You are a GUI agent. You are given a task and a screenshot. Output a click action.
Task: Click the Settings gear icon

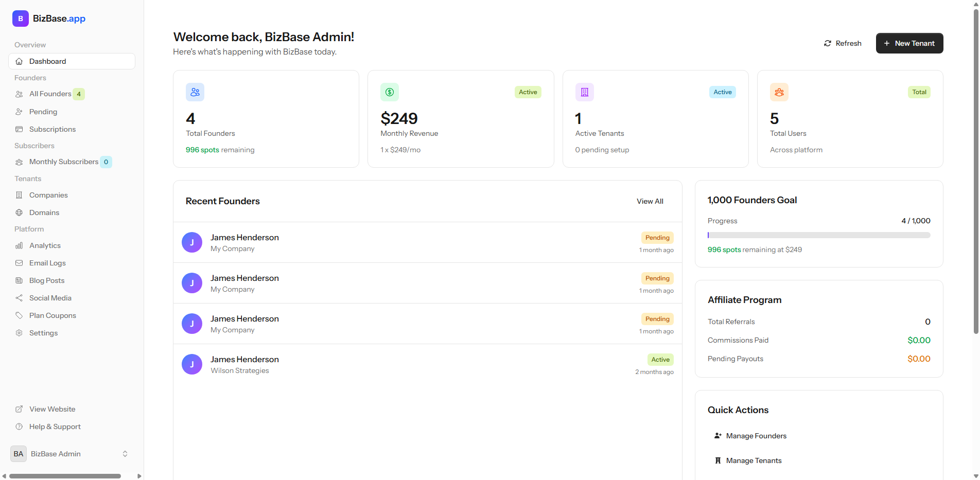pos(19,333)
